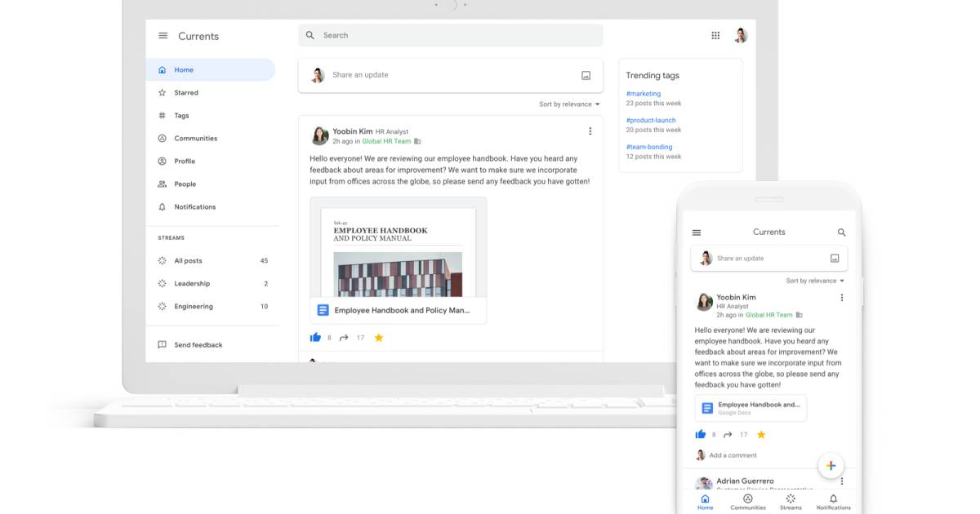The width and height of the screenshot is (980, 514).
Task: Reshare Yoobin Kim's post
Action: point(342,337)
